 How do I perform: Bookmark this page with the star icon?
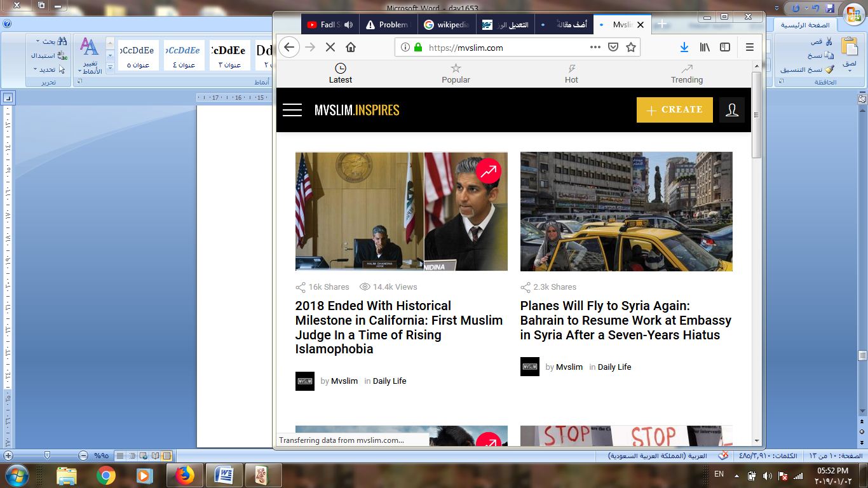631,48
